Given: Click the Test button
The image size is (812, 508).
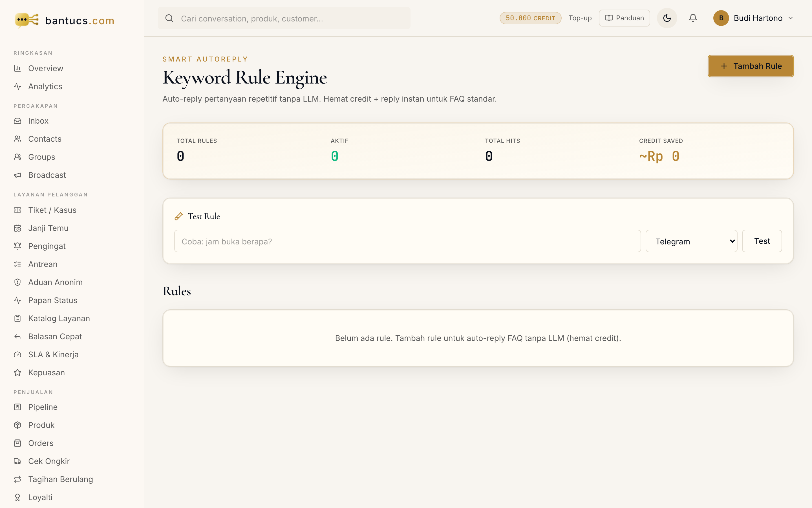Looking at the screenshot, I should point(762,241).
